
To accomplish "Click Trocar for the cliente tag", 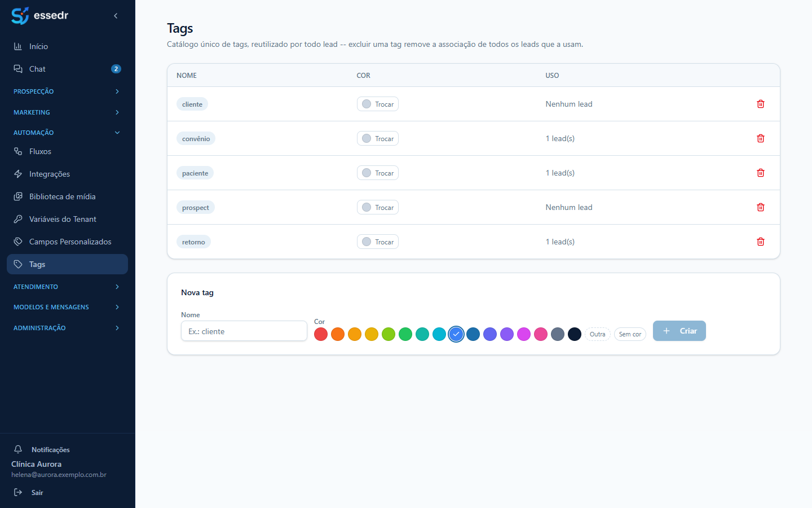I will point(378,104).
